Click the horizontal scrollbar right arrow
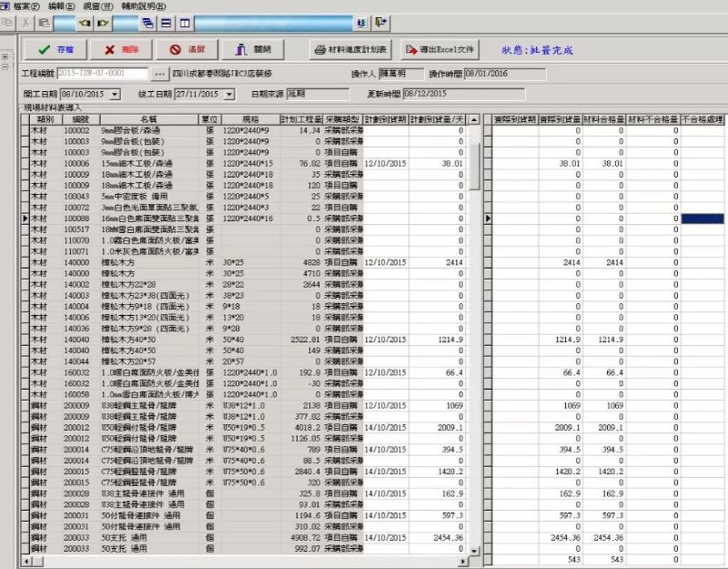 tap(463, 561)
